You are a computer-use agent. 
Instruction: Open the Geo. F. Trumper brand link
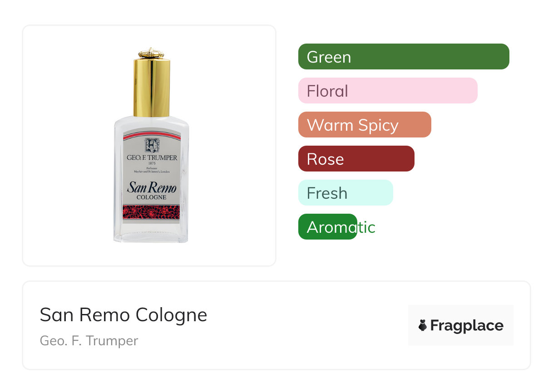coord(89,341)
